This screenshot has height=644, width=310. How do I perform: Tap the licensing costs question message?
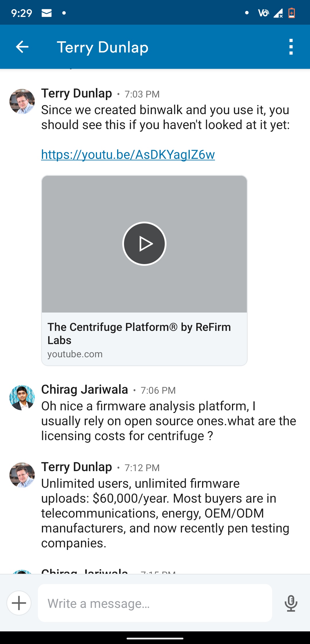pyautogui.click(x=169, y=421)
